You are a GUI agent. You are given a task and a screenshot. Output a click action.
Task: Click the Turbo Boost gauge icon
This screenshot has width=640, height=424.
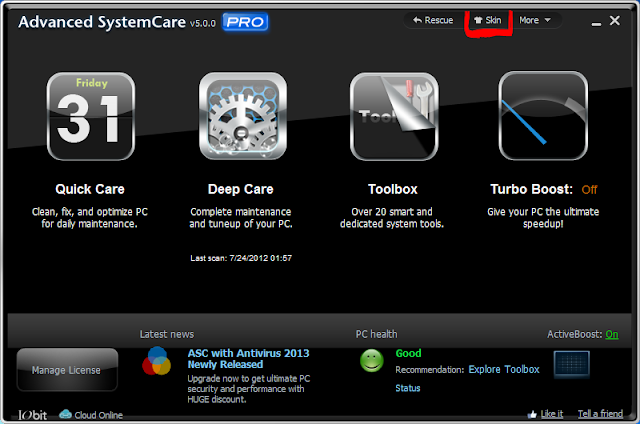pos(543,116)
